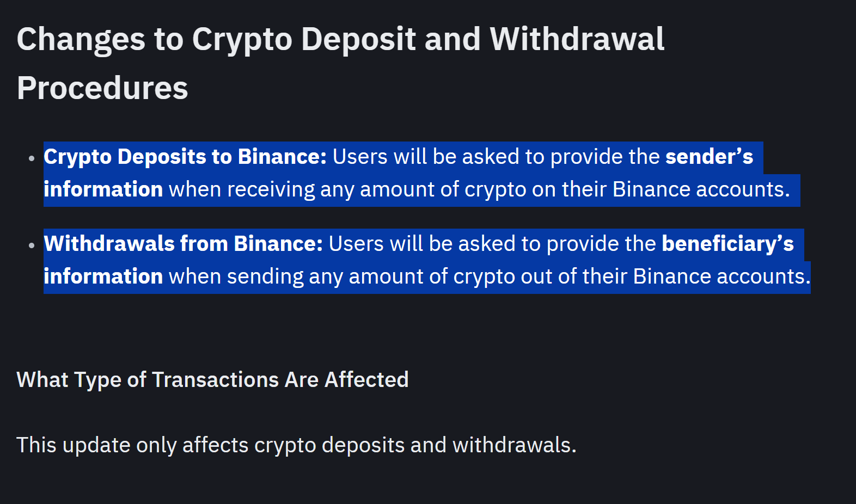Viewport: 856px width, 504px height.
Task: Click "Binance accounts" ending the withdrawals bullet
Action: tap(720, 276)
